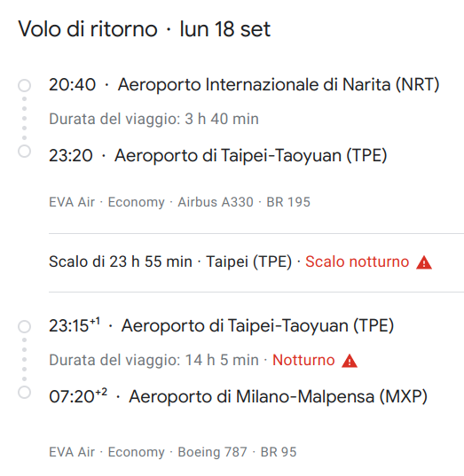Click the Narita departure timeline circle
The width and height of the screenshot is (464, 476).
pyautogui.click(x=24, y=85)
